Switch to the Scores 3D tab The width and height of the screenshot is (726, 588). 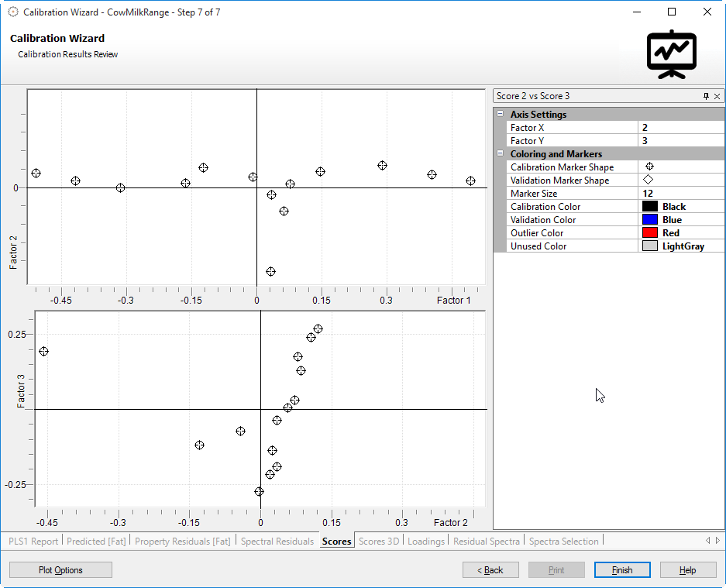(x=378, y=542)
